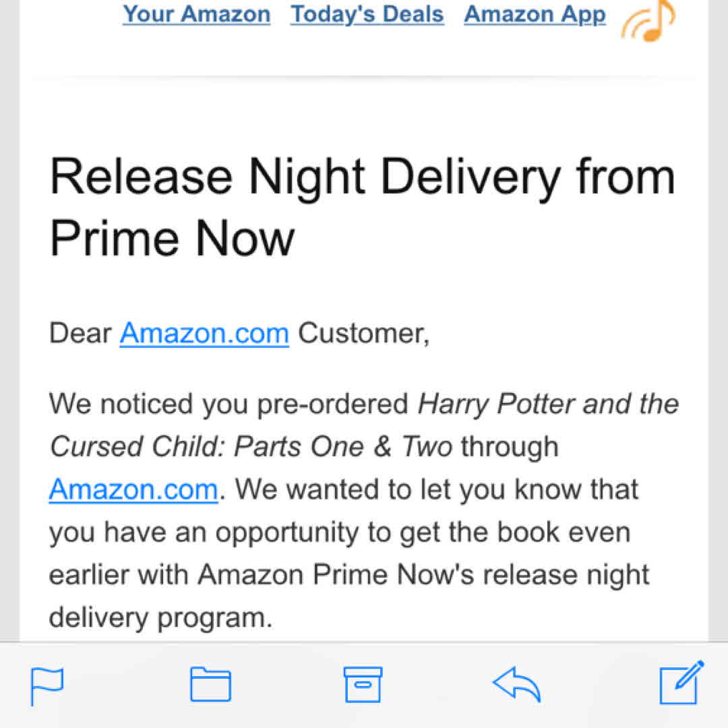The height and width of the screenshot is (728, 728).
Task: Tap italic "Cursed Child: Parts One & Two"
Action: 250,446
